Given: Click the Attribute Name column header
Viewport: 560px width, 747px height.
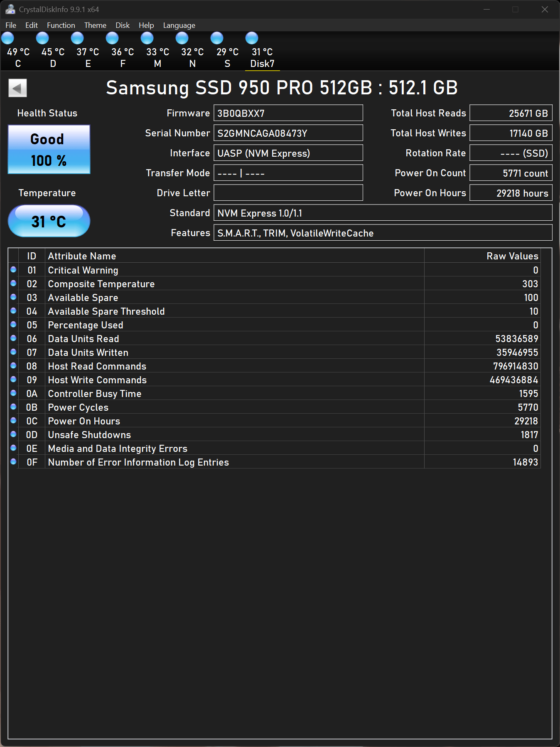Looking at the screenshot, I should point(235,256).
